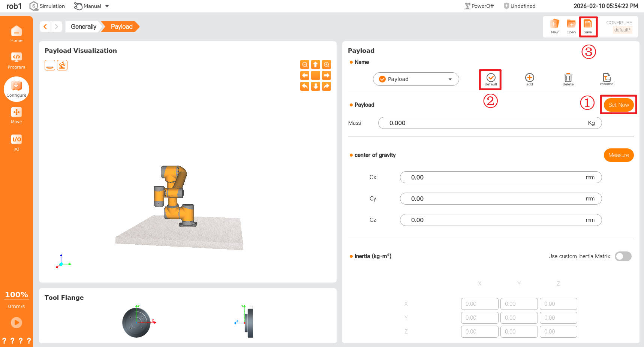The height and width of the screenshot is (347, 644).
Task: Zoom in the payload visualization view
Action: coord(326,64)
